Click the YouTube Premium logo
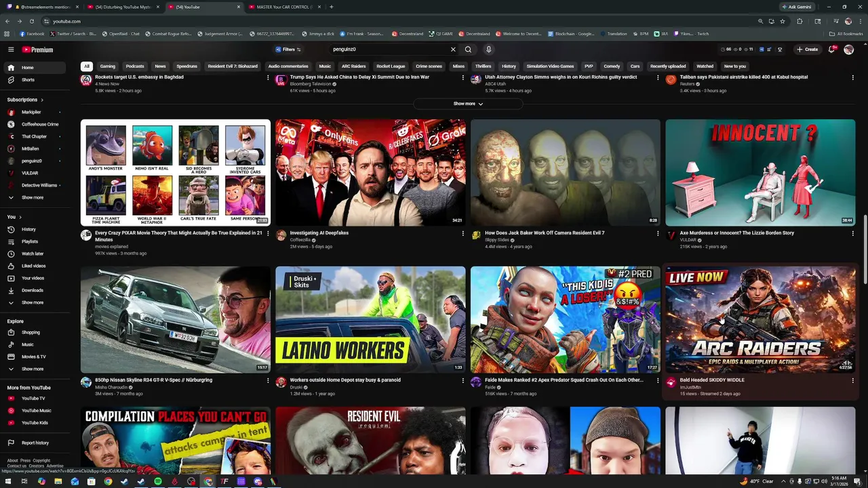The image size is (868, 488). [37, 49]
